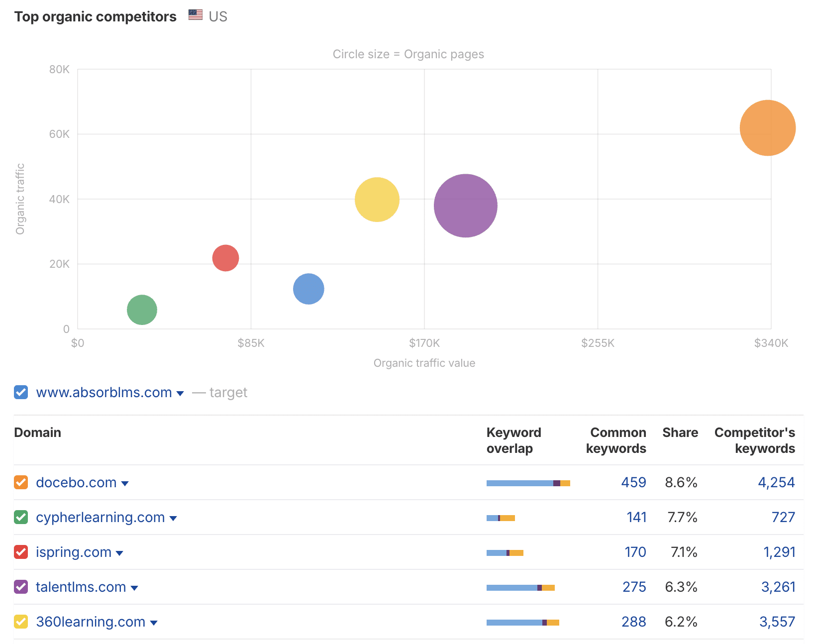Screen dimensions: 813x644
Task: Open the talentlms.com dropdown arrow
Action: point(134,588)
